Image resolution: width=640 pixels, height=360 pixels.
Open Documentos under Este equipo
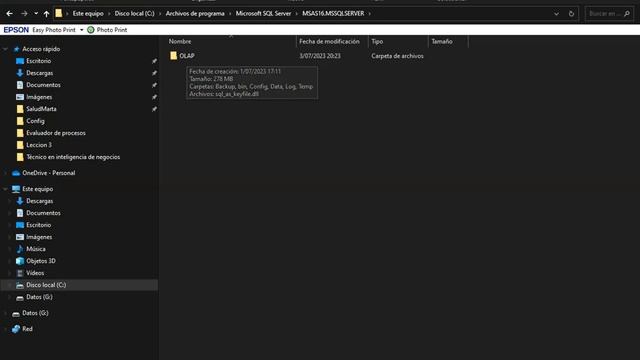(43, 213)
